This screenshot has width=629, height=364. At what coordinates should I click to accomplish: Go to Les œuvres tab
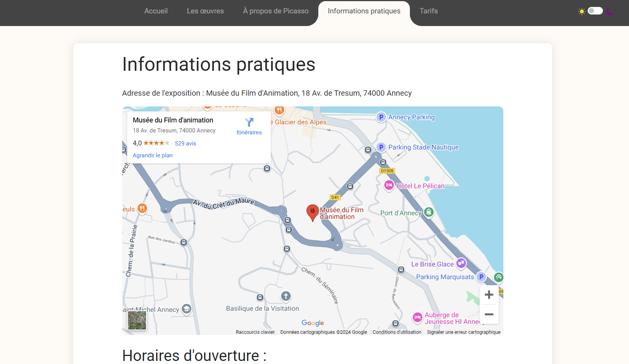point(205,11)
